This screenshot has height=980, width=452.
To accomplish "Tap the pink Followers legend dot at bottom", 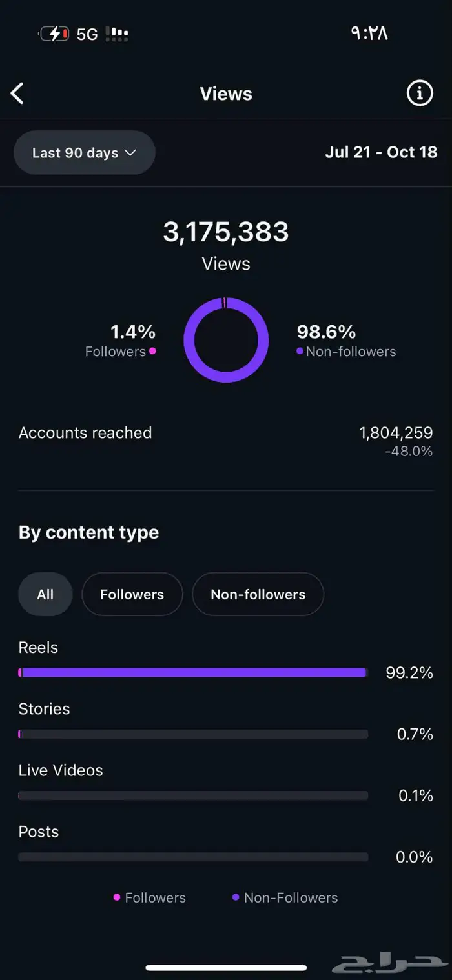I will pos(117,897).
